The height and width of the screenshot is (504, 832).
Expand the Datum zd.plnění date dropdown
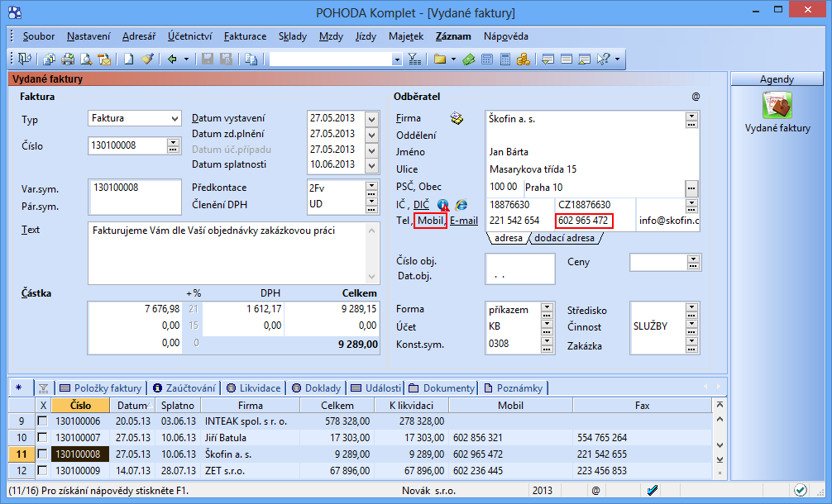pos(372,135)
